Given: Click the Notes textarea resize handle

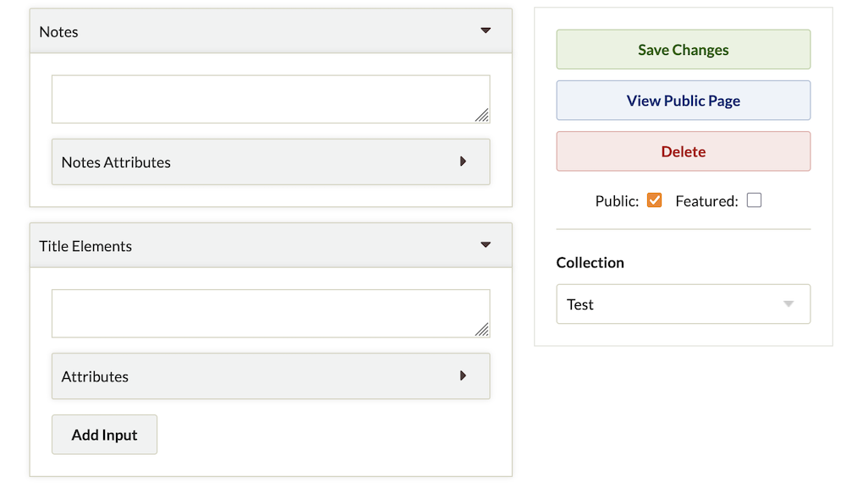Looking at the screenshot, I should pyautogui.click(x=481, y=115).
